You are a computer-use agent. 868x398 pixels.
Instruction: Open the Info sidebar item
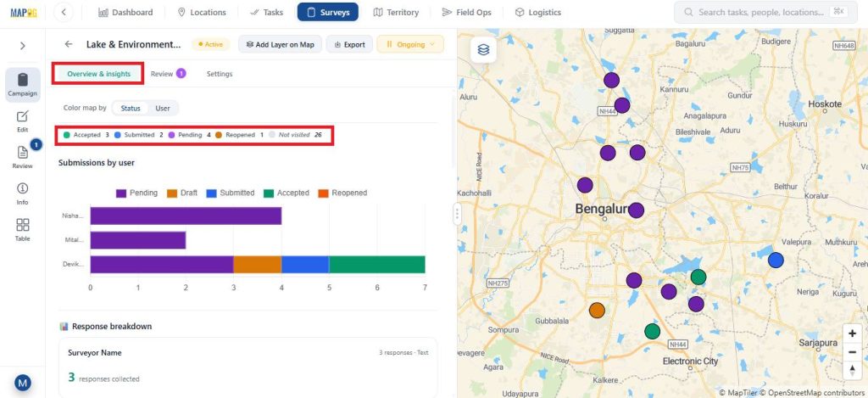[x=23, y=194]
